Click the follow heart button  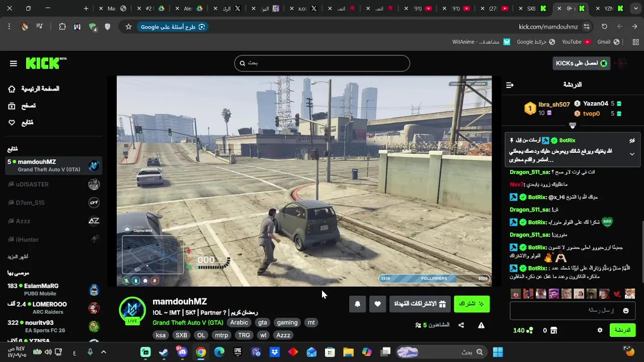coord(377,304)
